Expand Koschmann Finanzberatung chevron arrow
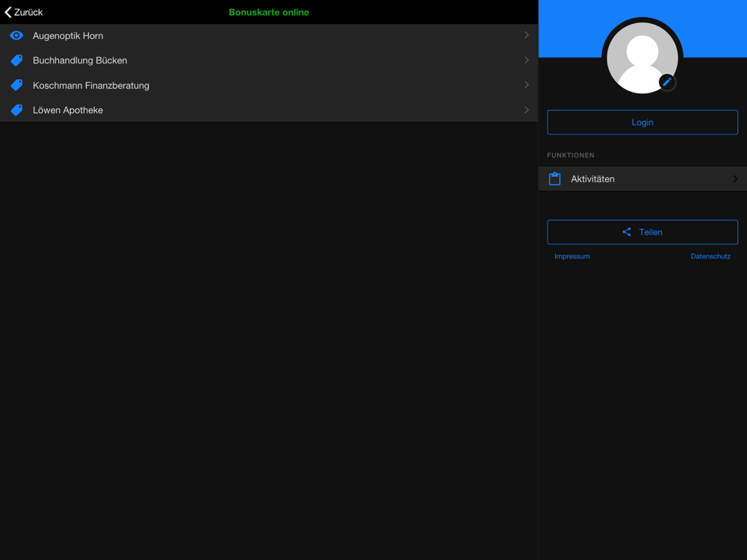 [527, 85]
